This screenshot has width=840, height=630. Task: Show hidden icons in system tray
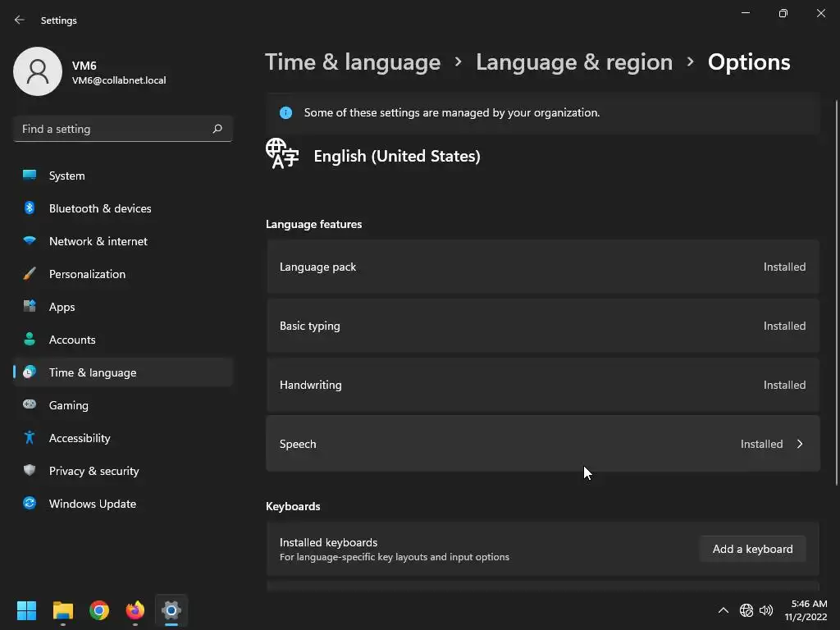point(723,610)
